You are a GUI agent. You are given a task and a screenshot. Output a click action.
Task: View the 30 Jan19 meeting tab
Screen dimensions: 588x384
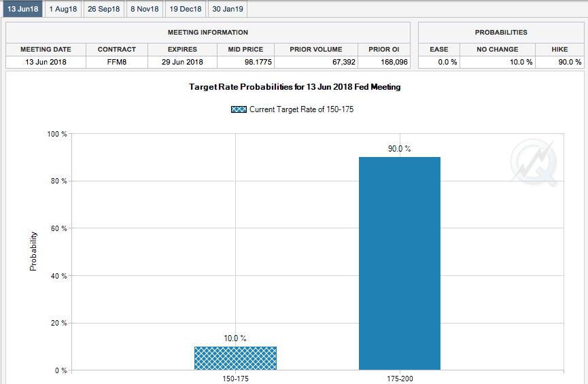227,9
